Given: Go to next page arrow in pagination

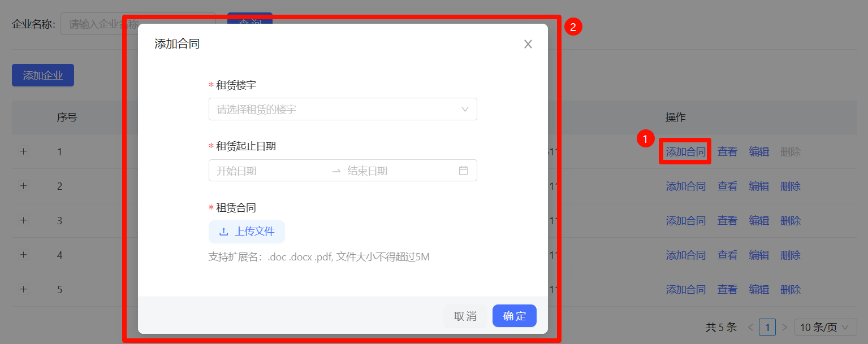Looking at the screenshot, I should point(784,327).
